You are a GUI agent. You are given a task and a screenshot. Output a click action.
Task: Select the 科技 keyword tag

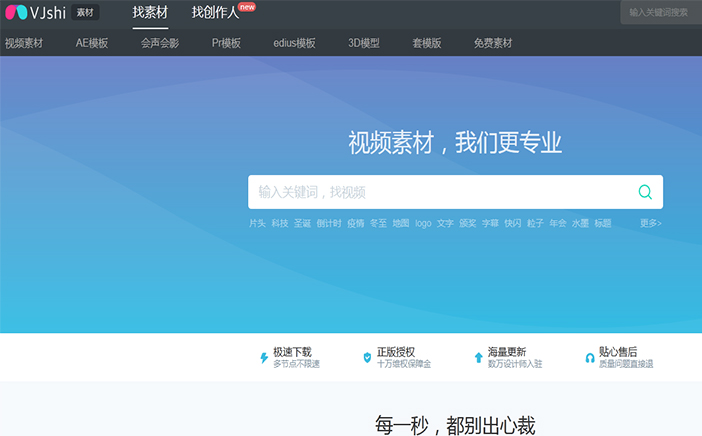click(x=280, y=223)
